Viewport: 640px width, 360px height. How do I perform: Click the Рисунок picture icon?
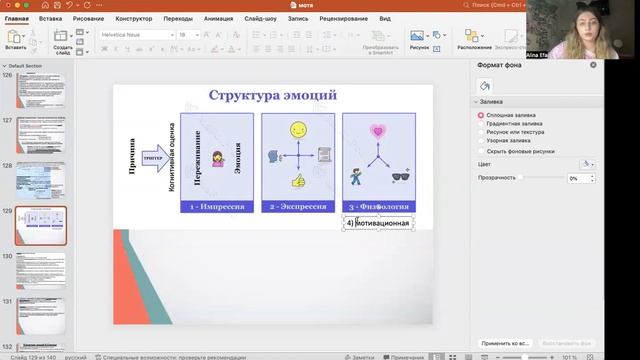point(417,36)
